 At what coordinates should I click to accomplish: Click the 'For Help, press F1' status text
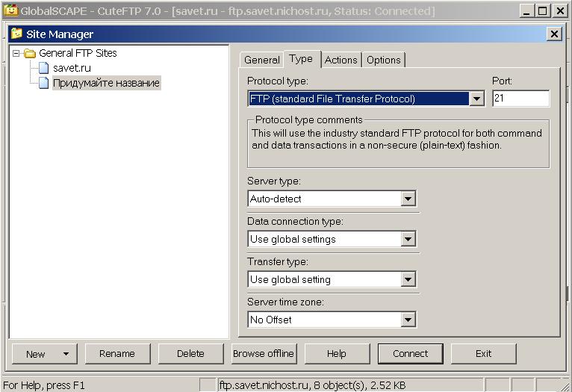[x=44, y=385]
